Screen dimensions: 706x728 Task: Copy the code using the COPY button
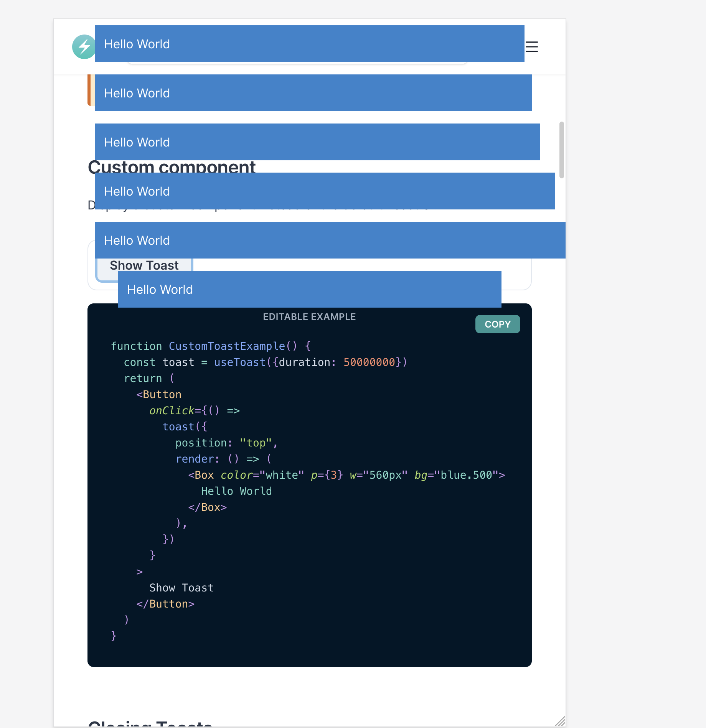pyautogui.click(x=498, y=324)
